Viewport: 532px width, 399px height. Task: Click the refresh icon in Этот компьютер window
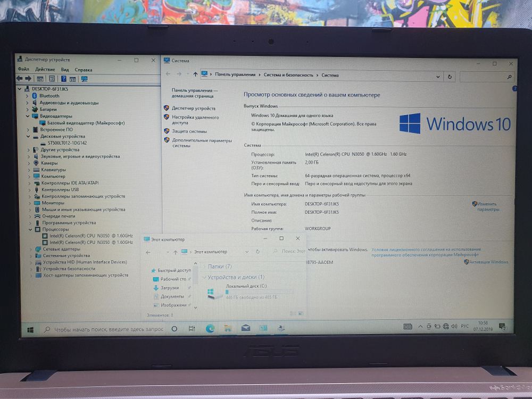[x=257, y=252]
